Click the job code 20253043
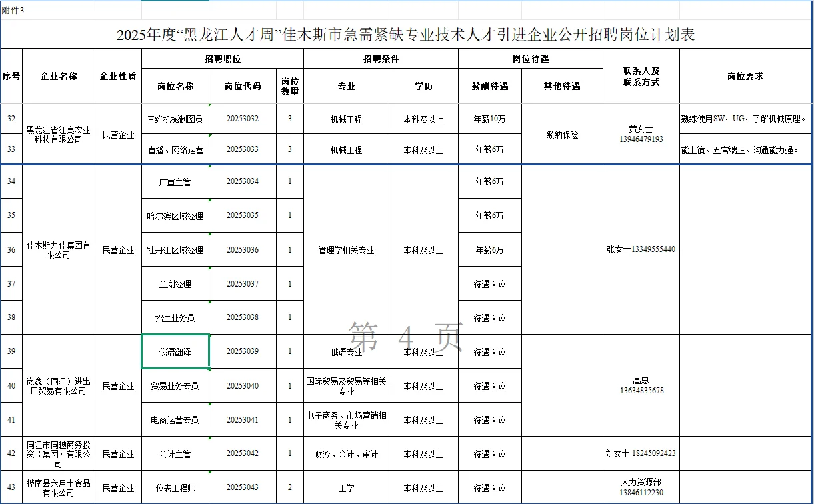The width and height of the screenshot is (814, 504). pyautogui.click(x=243, y=487)
